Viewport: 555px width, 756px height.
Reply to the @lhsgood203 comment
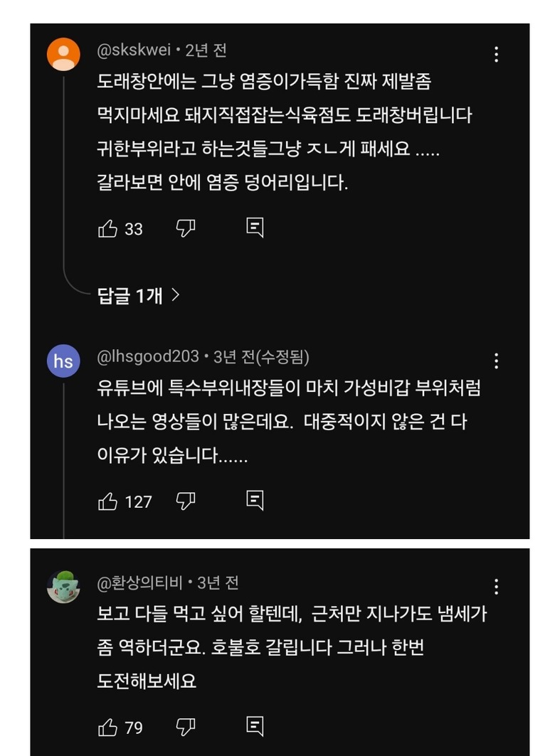[255, 500]
